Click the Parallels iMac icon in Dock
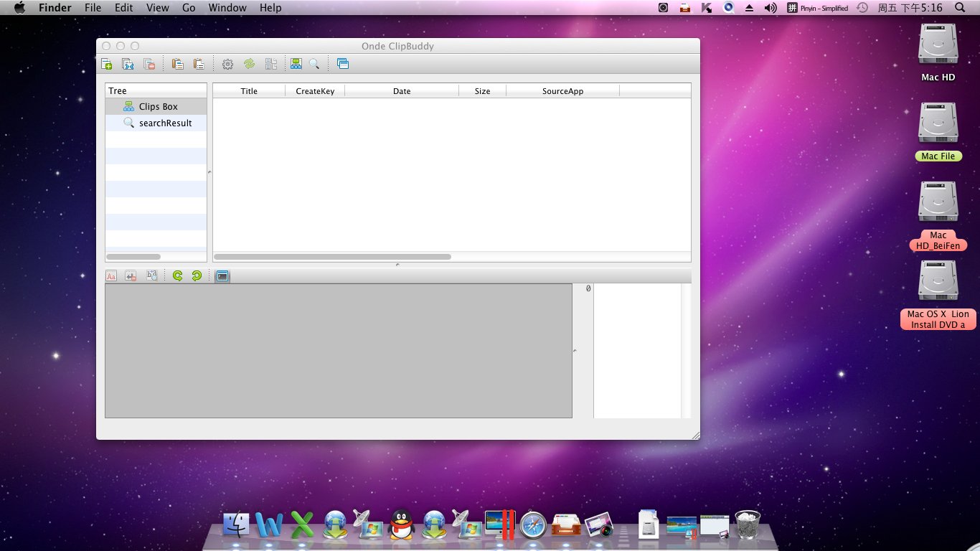The height and width of the screenshot is (551, 980). tap(500, 524)
